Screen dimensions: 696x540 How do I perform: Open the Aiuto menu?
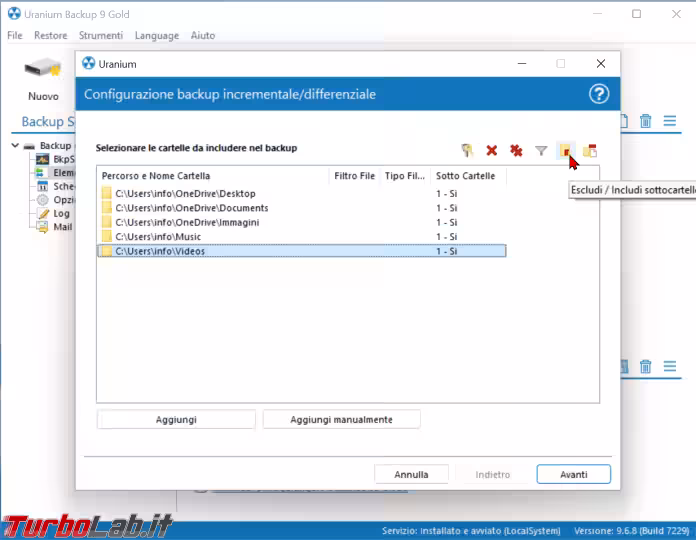click(x=203, y=35)
